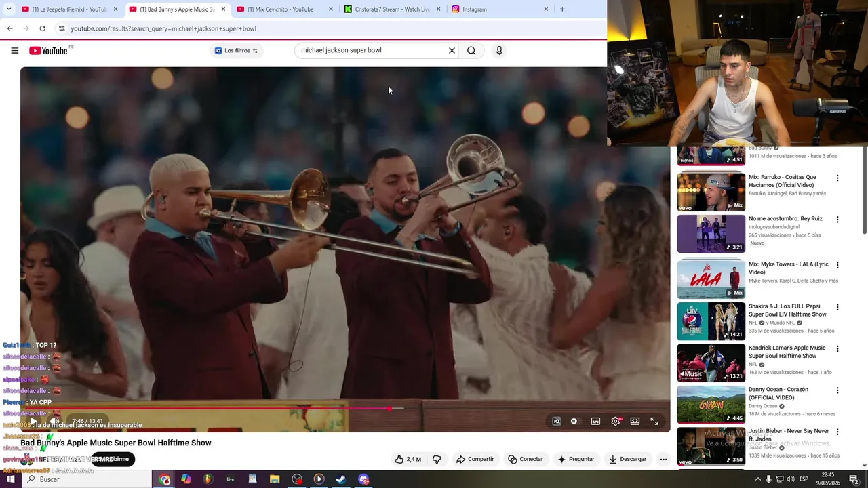Open more actions three-dot menu under video
Screen dimensions: 868x488
click(x=663, y=459)
